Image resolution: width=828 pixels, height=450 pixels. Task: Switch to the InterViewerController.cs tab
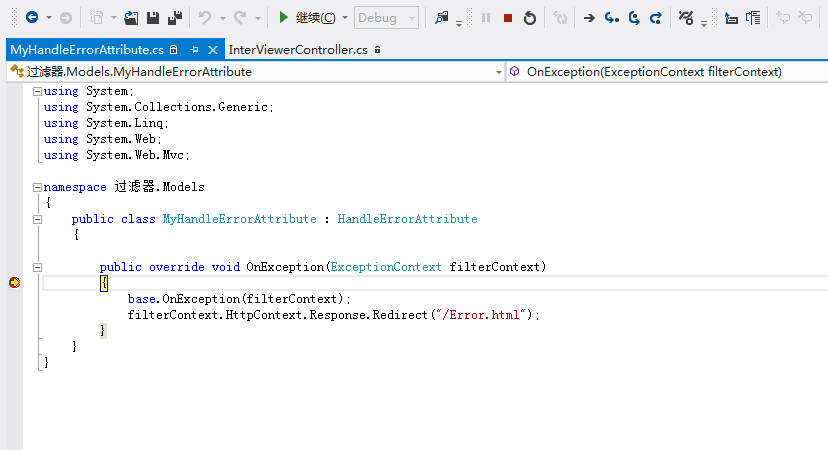point(298,50)
